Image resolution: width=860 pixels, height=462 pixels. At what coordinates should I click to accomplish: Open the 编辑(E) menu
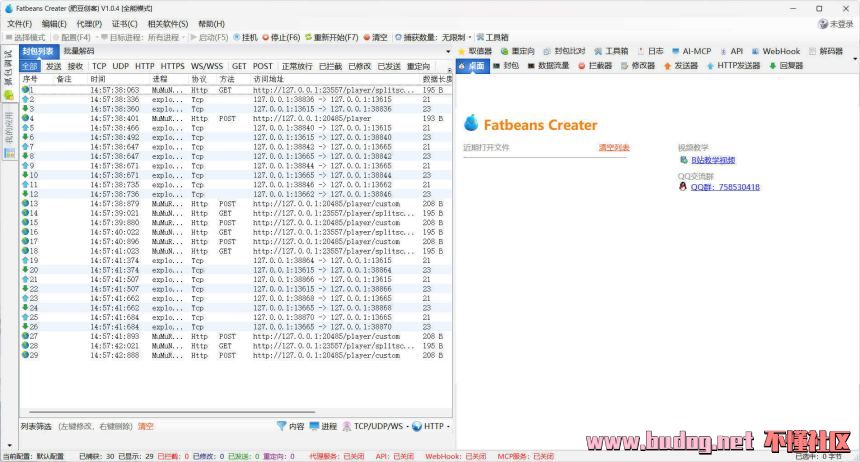click(54, 24)
